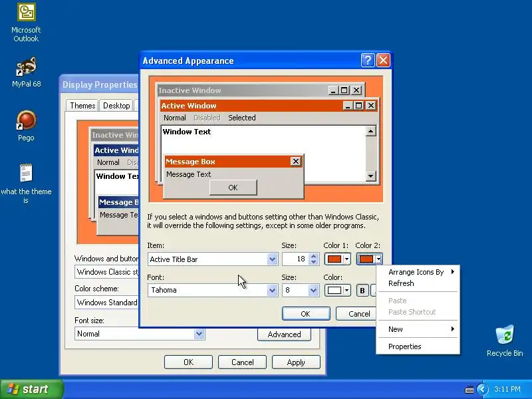
Task: Click Cancel in Display Properties window
Action: [242, 362]
